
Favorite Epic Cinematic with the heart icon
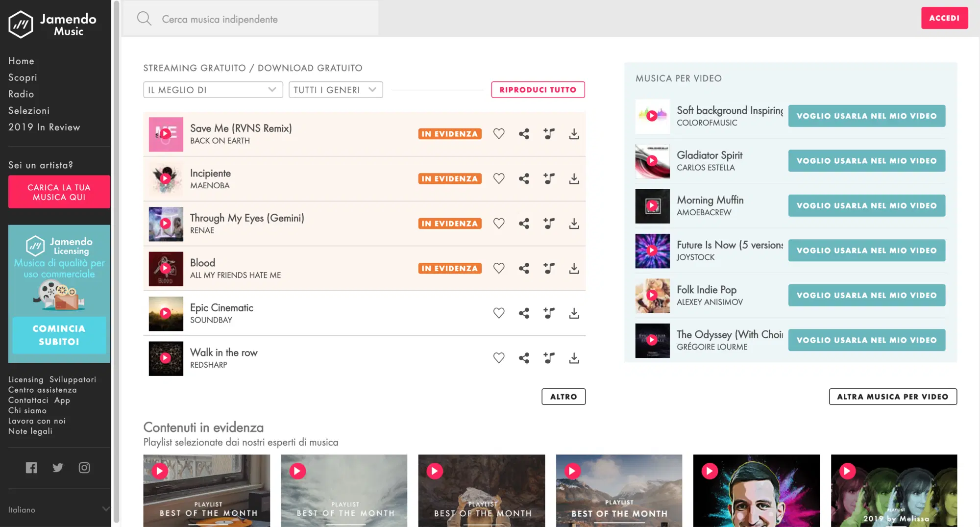[499, 313]
